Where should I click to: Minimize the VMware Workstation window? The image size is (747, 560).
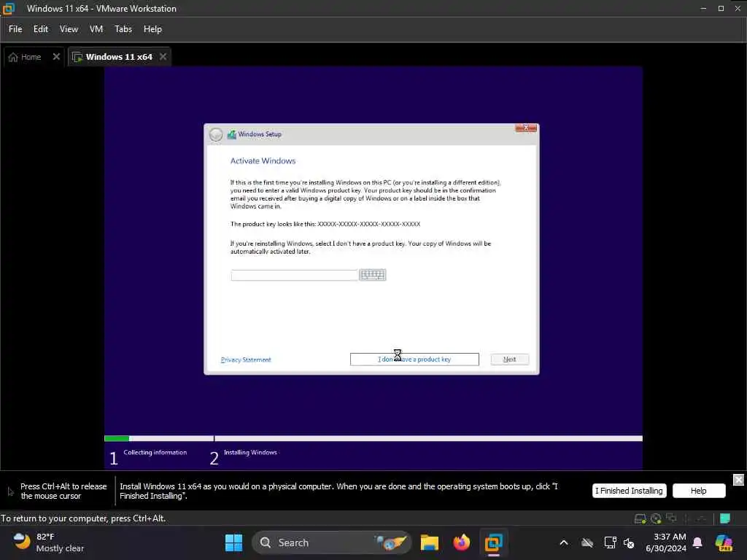tap(703, 9)
